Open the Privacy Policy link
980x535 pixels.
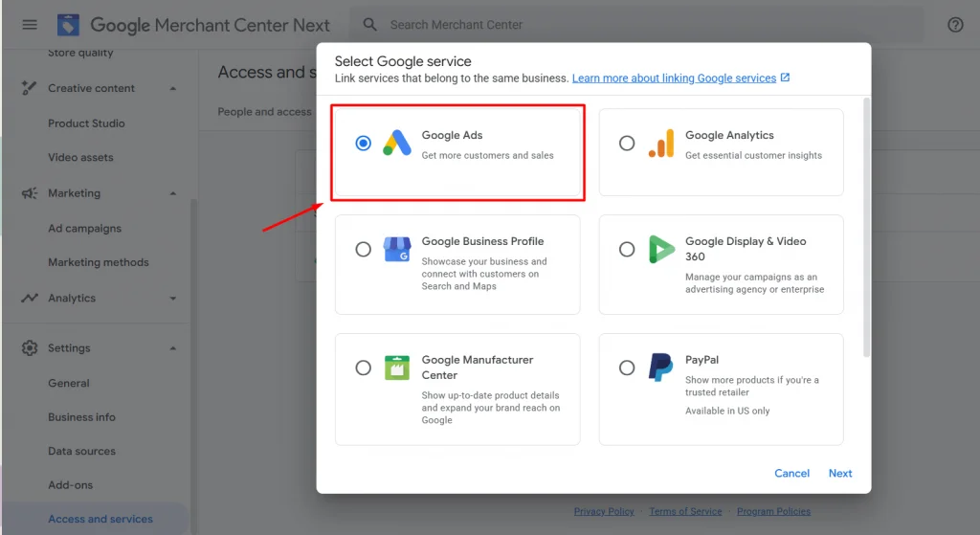coord(604,511)
